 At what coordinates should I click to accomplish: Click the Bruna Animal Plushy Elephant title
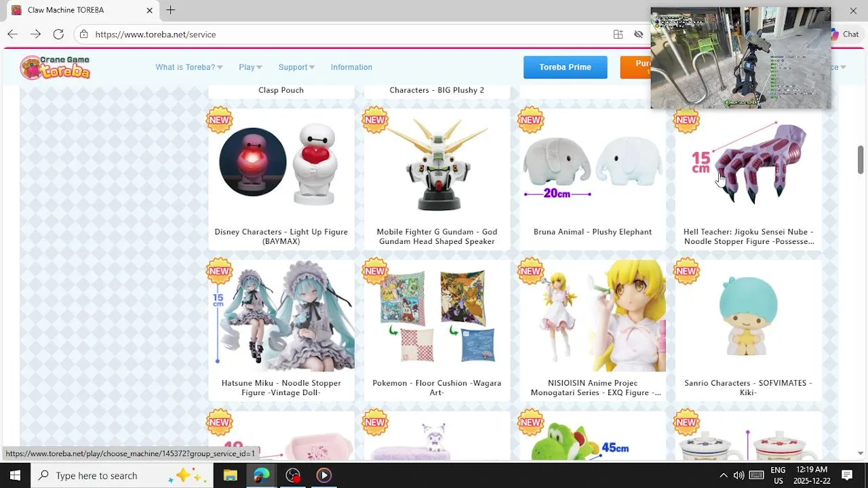pyautogui.click(x=593, y=232)
